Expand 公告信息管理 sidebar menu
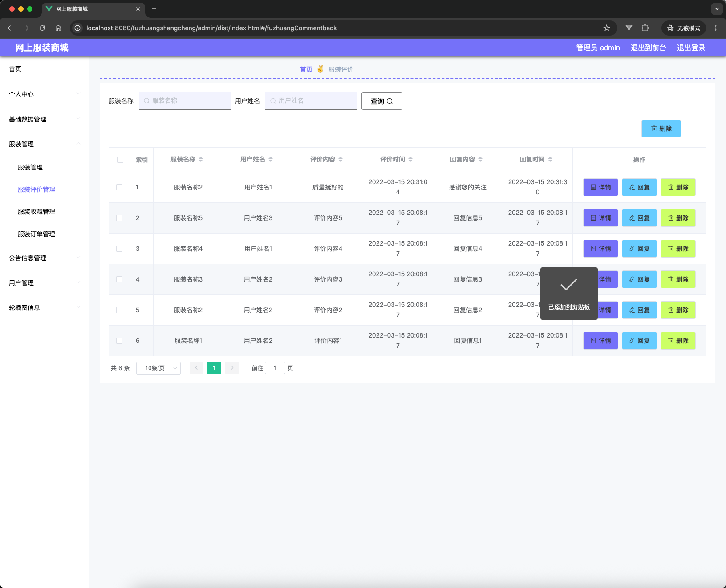This screenshot has width=726, height=588. click(x=45, y=258)
